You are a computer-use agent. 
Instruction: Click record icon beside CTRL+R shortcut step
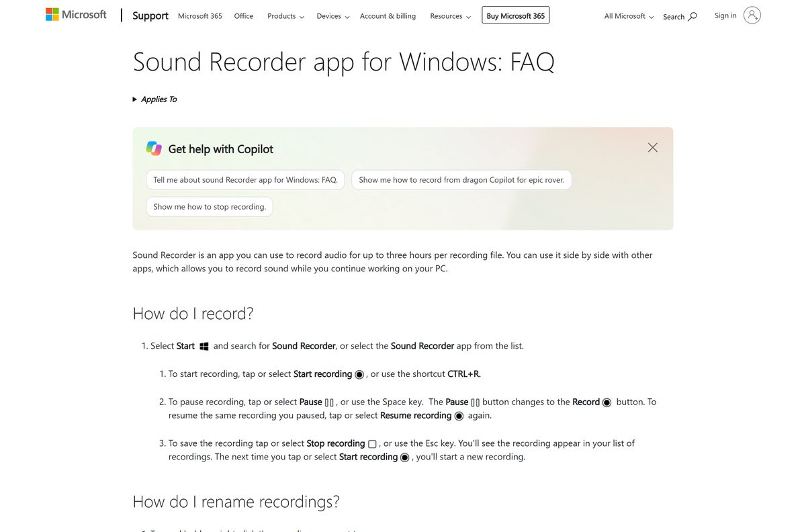[359, 374]
